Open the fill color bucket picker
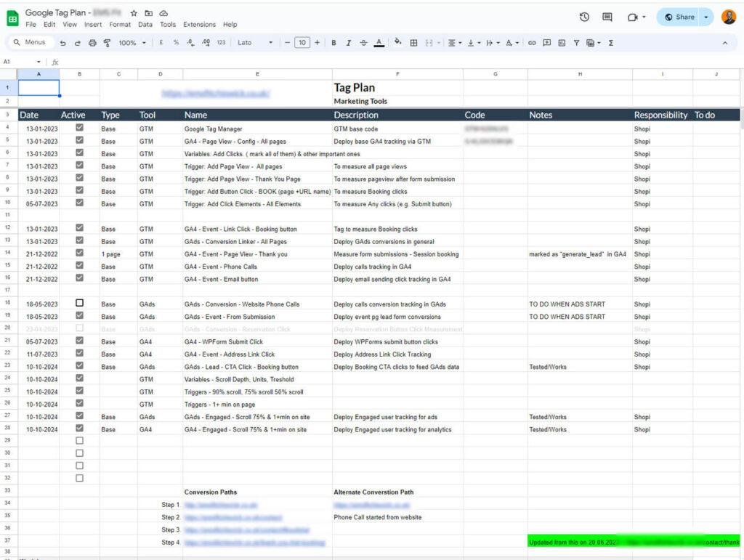The width and height of the screenshot is (744, 560). pos(397,43)
